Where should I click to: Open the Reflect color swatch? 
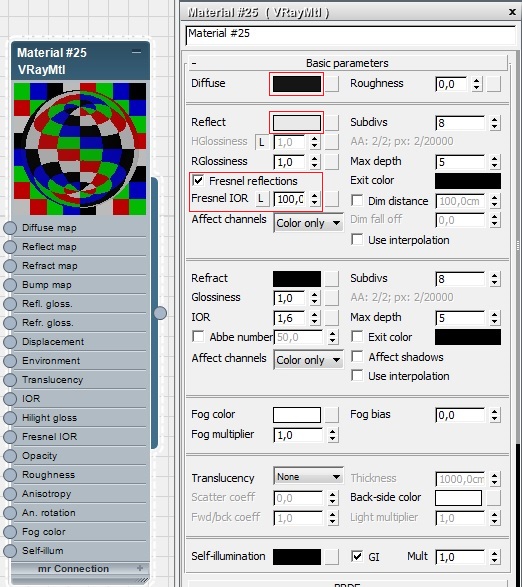tap(297, 123)
